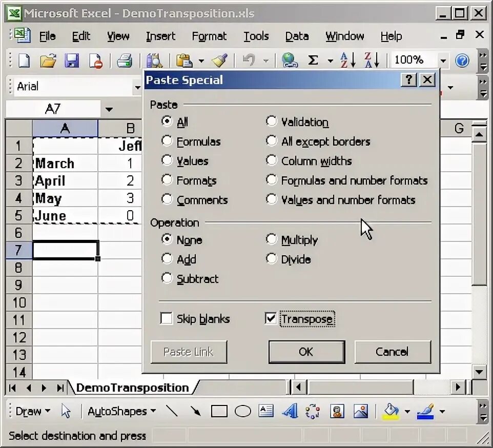Click the Select Objects pointer icon

coord(66,411)
